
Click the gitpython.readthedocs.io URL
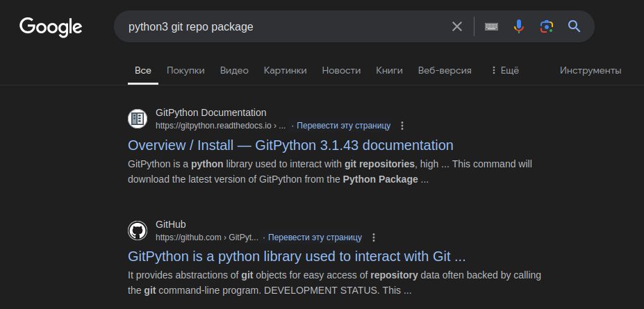(220, 126)
